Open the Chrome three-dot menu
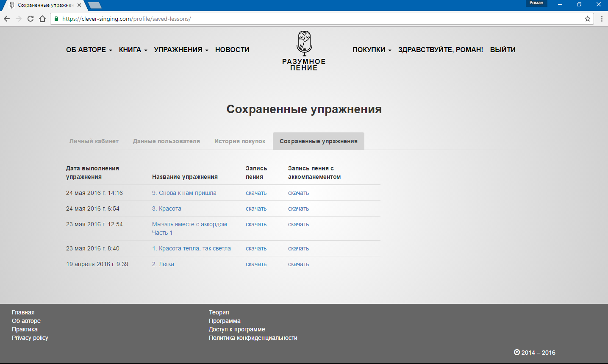 pos(602,19)
